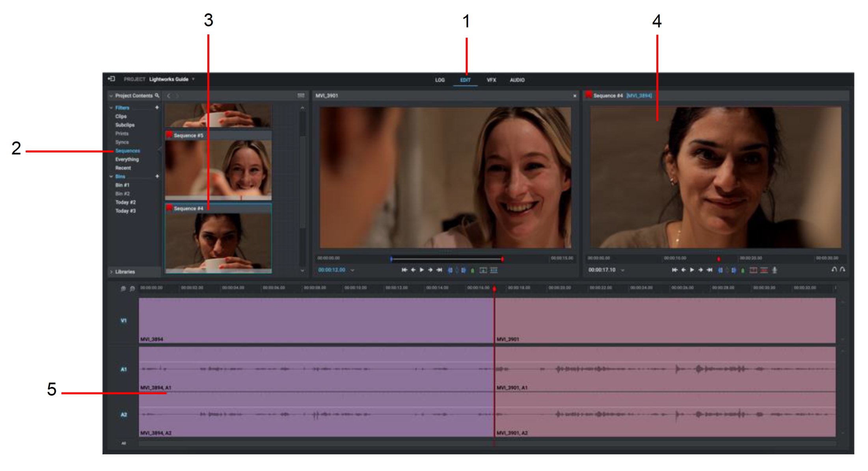This screenshot has height=471, width=868.
Task: Jump to start of the source clip
Action: pos(404,270)
